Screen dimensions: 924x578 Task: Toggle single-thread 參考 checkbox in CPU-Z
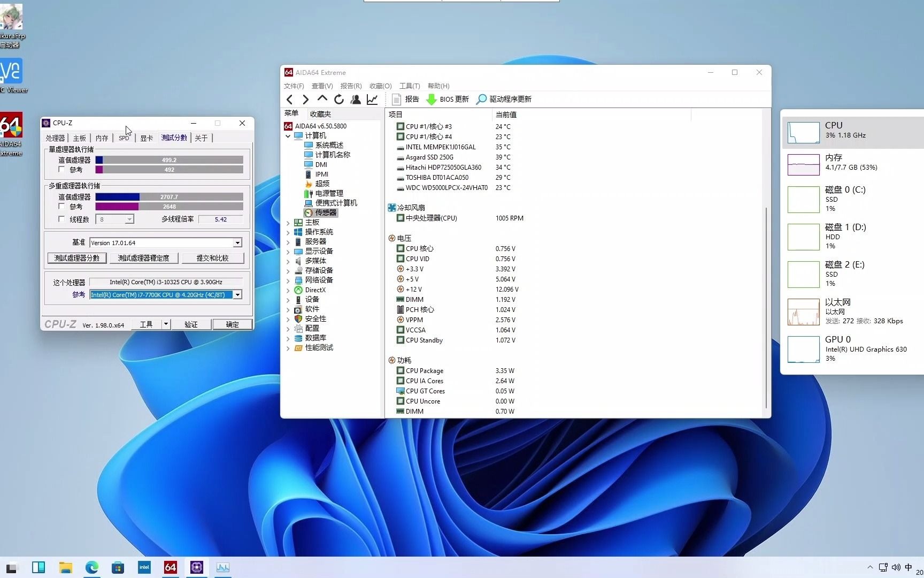pyautogui.click(x=61, y=170)
